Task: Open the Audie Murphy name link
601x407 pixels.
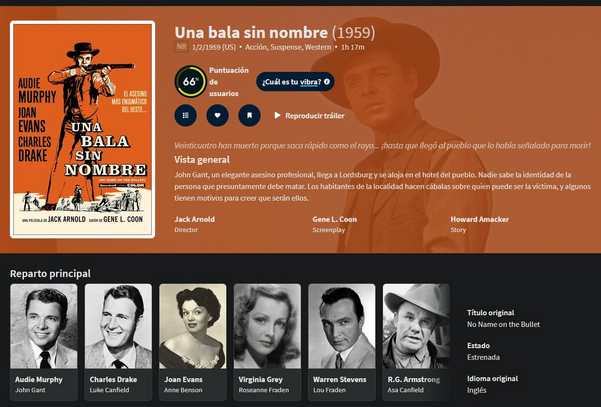Action: 39,380
